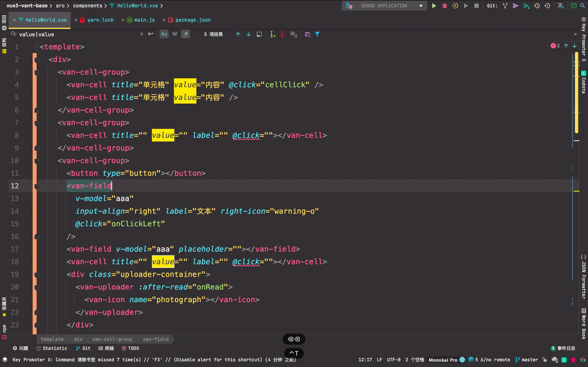
Task: Click the Monokai Pro theme color circle
Action: (462, 360)
